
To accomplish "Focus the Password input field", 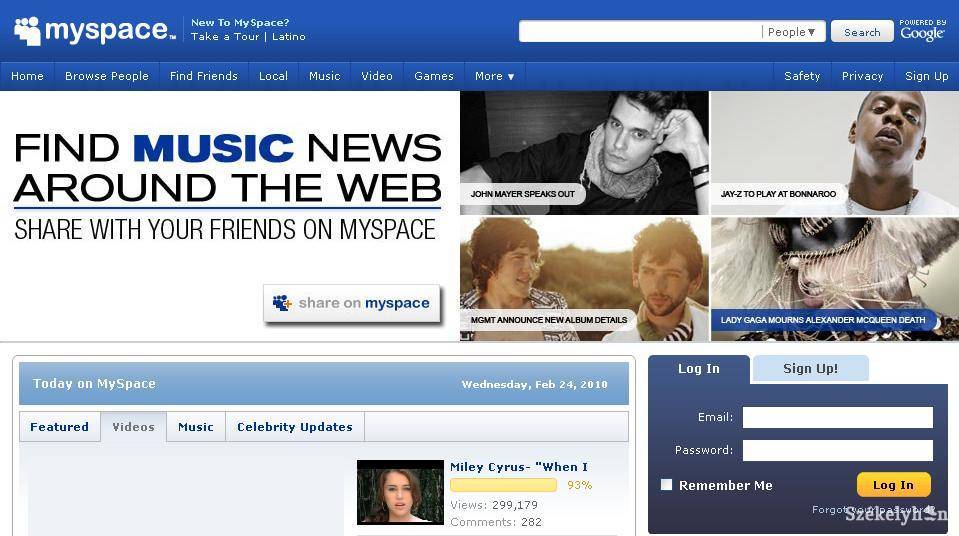I will (837, 450).
